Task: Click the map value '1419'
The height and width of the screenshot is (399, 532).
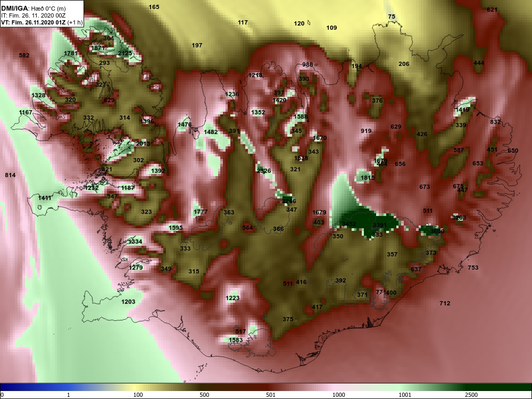Action: coord(462,110)
